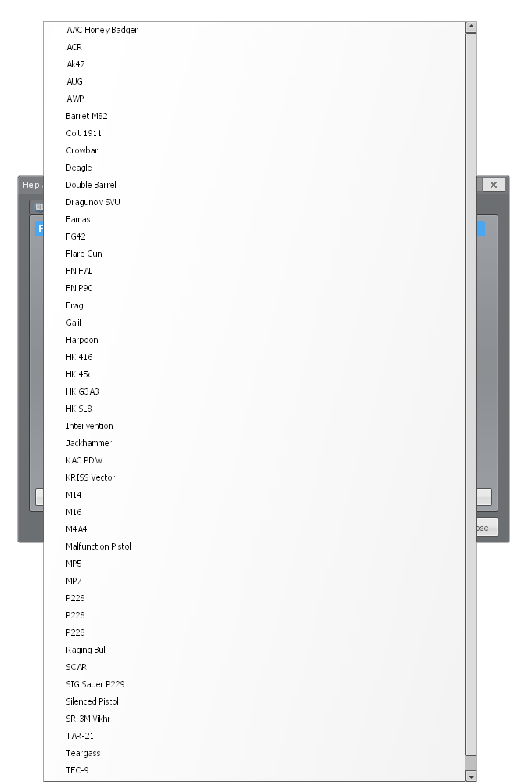The width and height of the screenshot is (532, 782).
Task: Pick SCAR from the list
Action: (x=254, y=666)
